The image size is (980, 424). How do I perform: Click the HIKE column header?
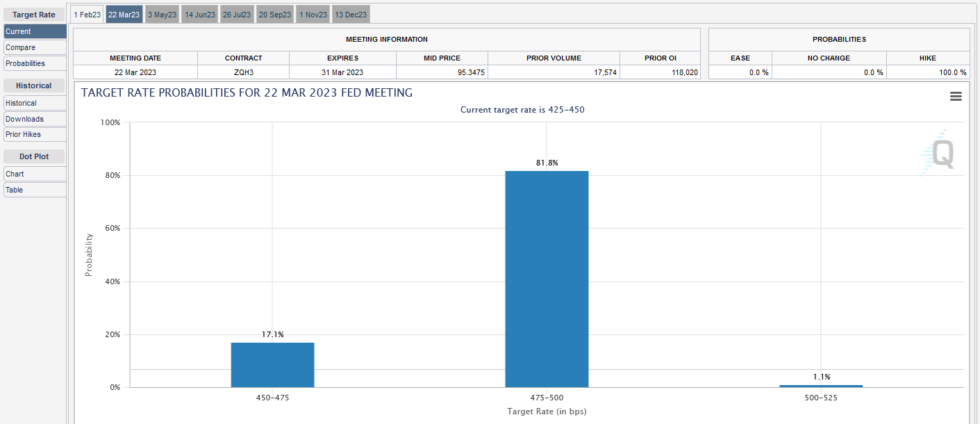click(x=928, y=58)
